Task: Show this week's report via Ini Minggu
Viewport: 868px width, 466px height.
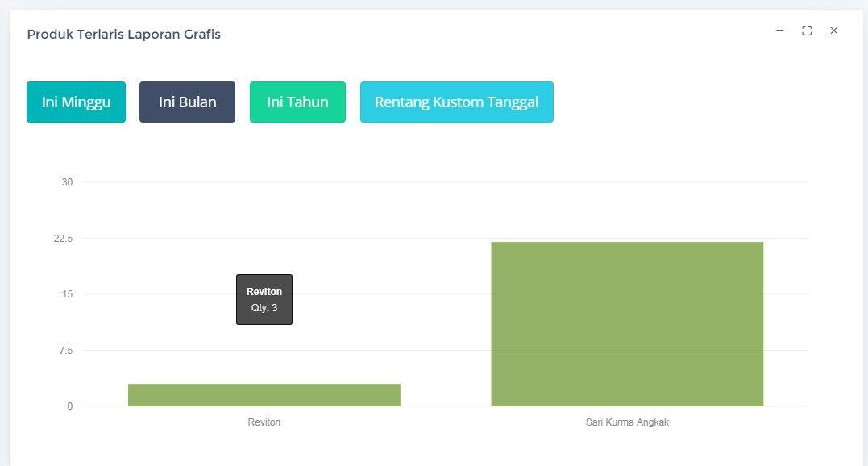Action: click(76, 102)
